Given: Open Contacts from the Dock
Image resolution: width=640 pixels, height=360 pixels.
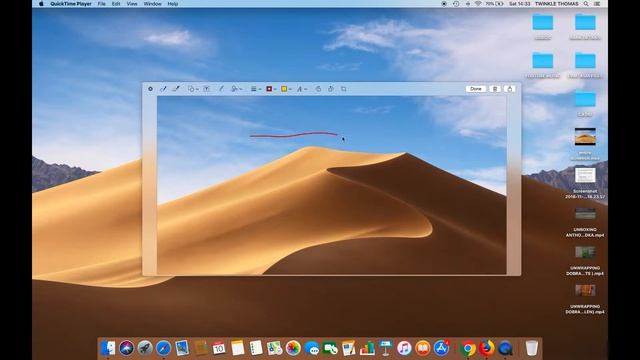Looking at the screenshot, I should 200,348.
